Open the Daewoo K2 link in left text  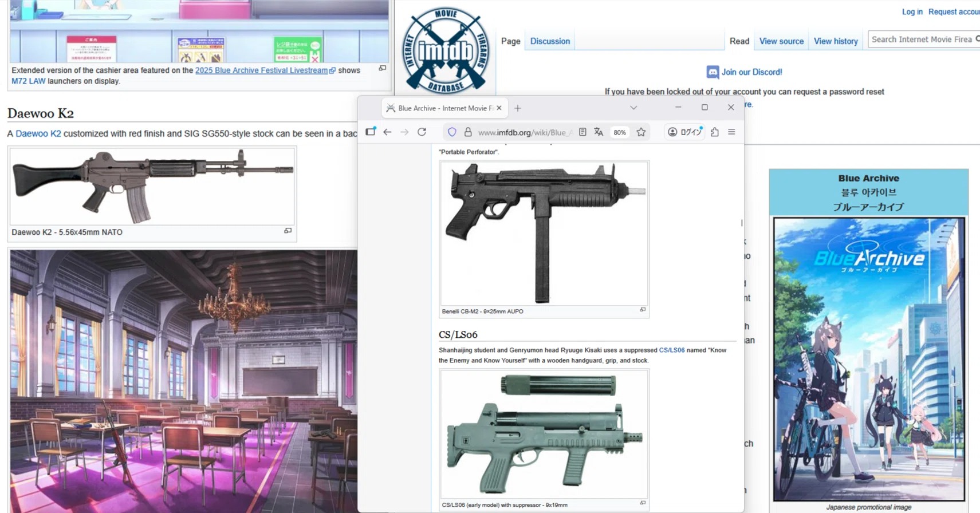click(38, 133)
